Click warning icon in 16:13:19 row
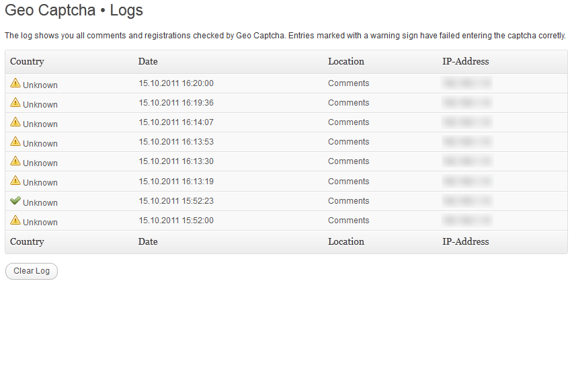 pyautogui.click(x=15, y=180)
